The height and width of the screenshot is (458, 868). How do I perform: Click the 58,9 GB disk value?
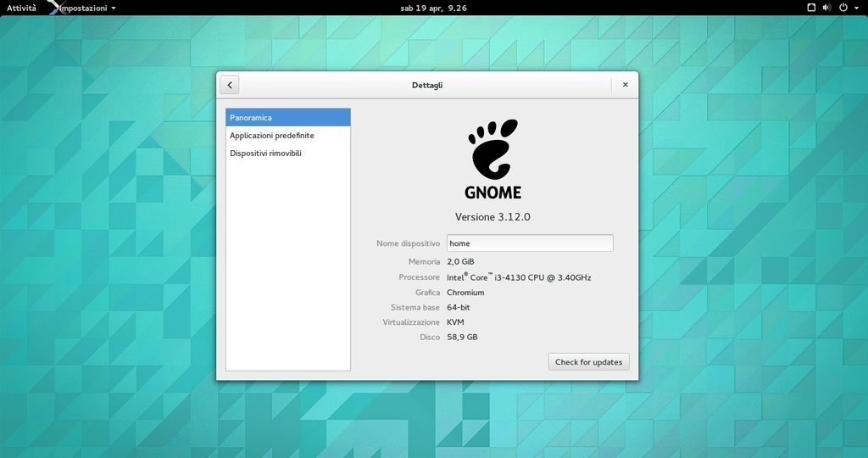462,337
